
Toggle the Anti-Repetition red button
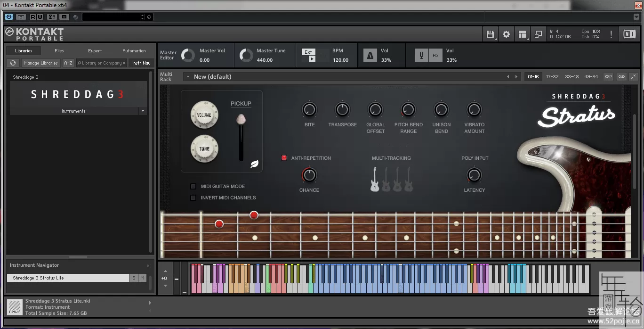click(x=284, y=158)
